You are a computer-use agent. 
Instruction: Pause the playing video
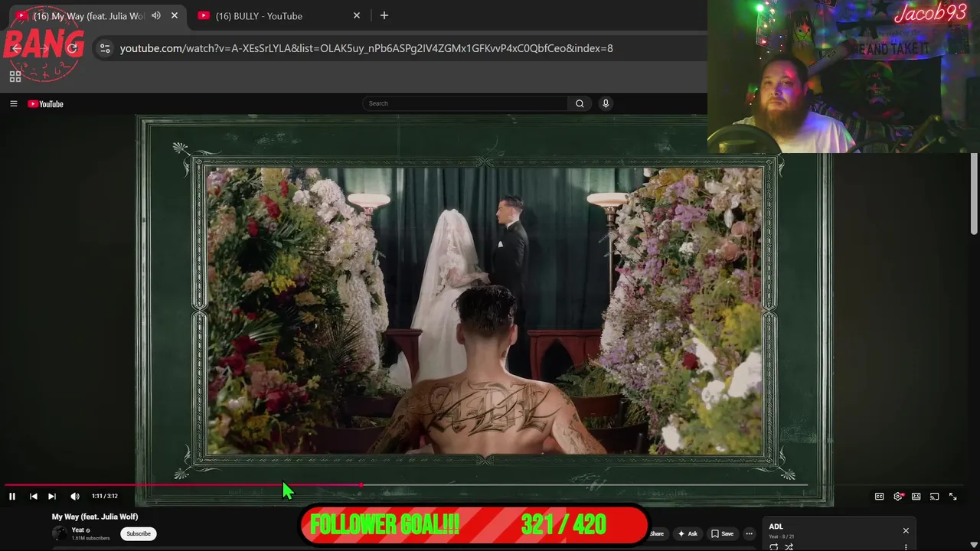point(12,496)
